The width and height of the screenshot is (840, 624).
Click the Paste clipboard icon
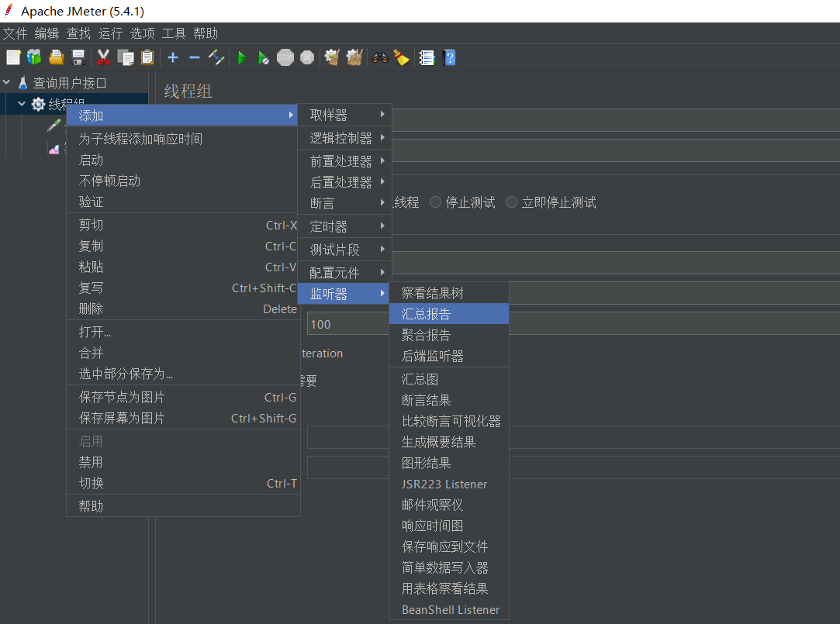click(147, 57)
